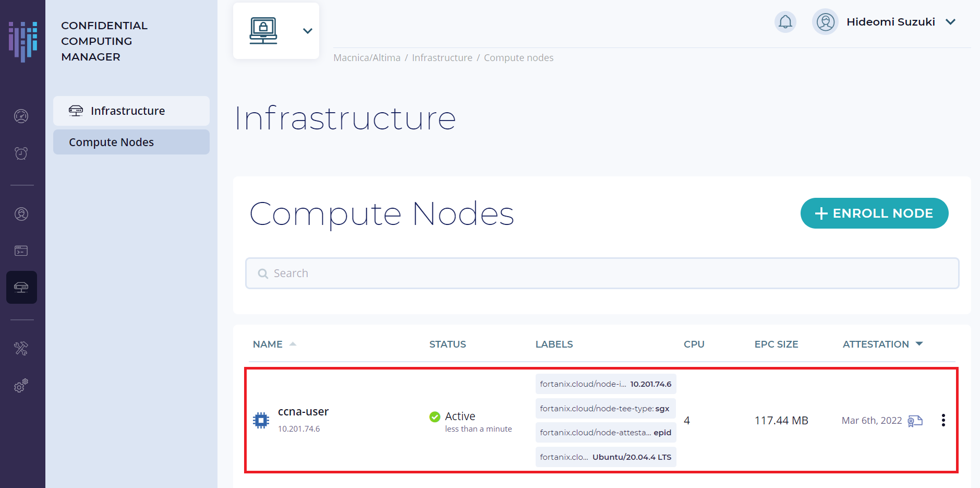Click the ccna-user node chip icon
Viewport: 980px width, 488px height.
coord(261,420)
